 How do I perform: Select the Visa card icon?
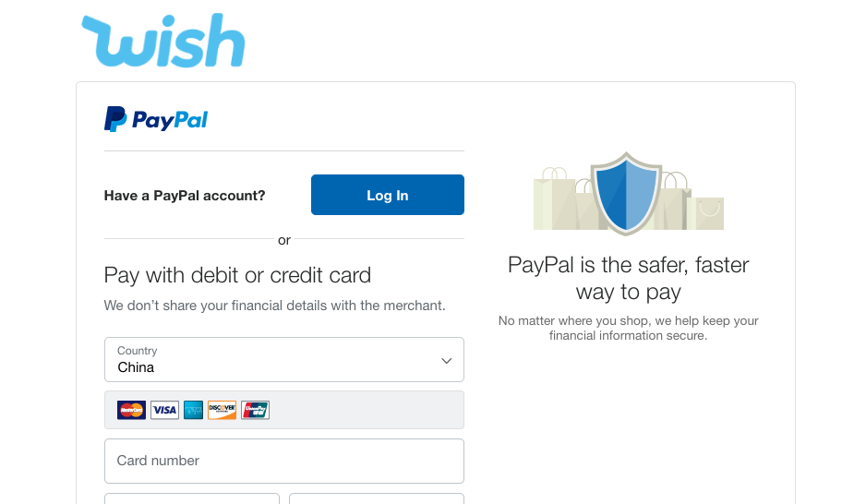point(164,410)
